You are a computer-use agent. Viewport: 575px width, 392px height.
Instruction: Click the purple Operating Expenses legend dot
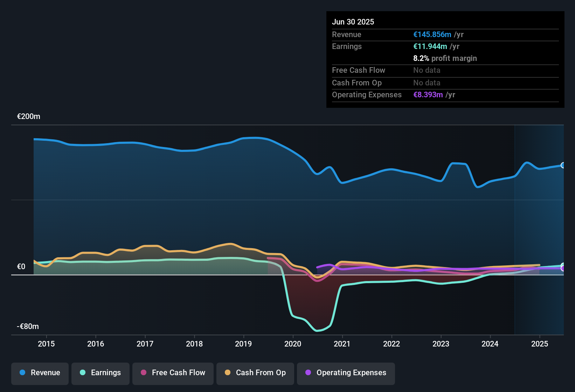coord(308,373)
